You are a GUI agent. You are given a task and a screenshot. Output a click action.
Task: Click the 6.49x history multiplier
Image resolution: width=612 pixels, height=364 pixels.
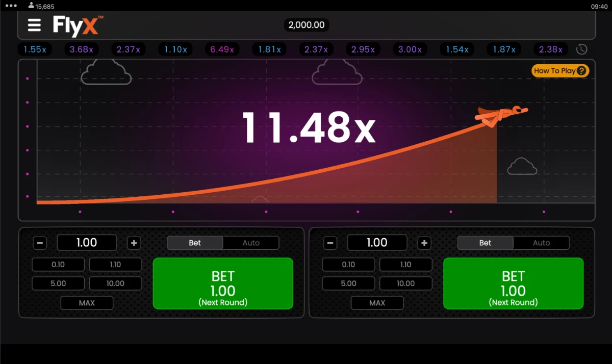tap(222, 49)
